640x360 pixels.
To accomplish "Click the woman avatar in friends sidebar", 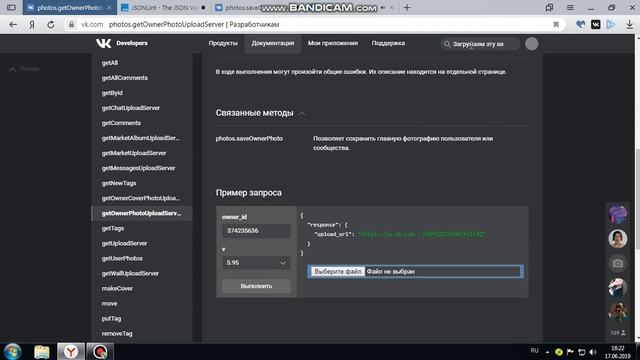I will tap(618, 239).
